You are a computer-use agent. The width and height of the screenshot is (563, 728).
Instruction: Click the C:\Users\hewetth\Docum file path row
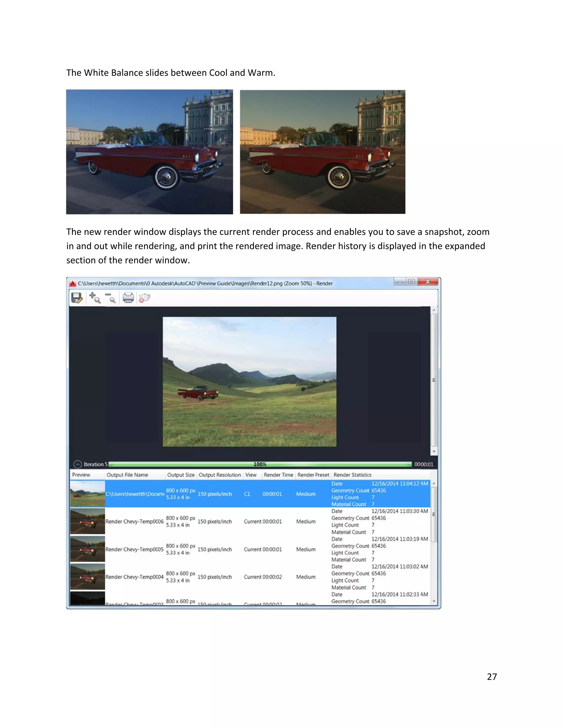click(135, 494)
